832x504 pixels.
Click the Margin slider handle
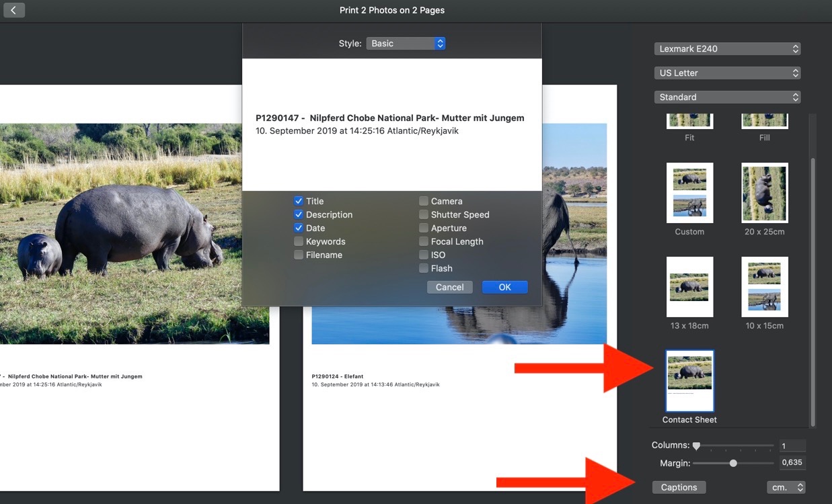(x=733, y=463)
